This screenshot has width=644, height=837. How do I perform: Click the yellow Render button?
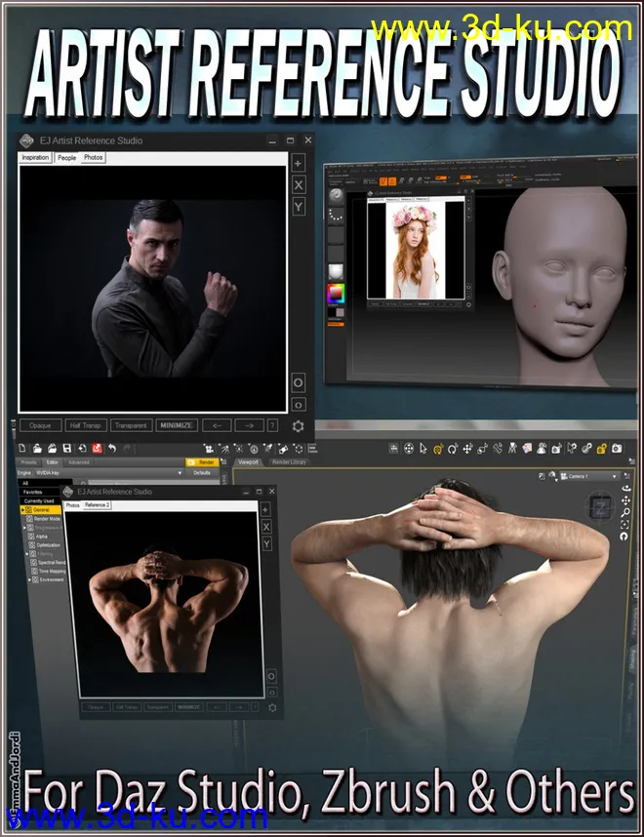point(201,462)
